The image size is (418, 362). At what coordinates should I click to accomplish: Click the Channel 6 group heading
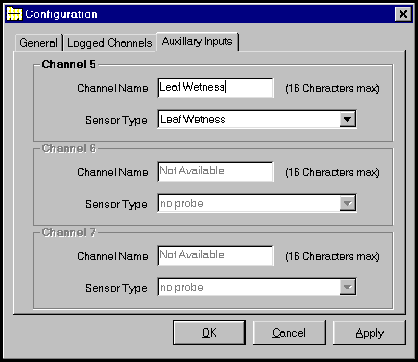coord(69,148)
